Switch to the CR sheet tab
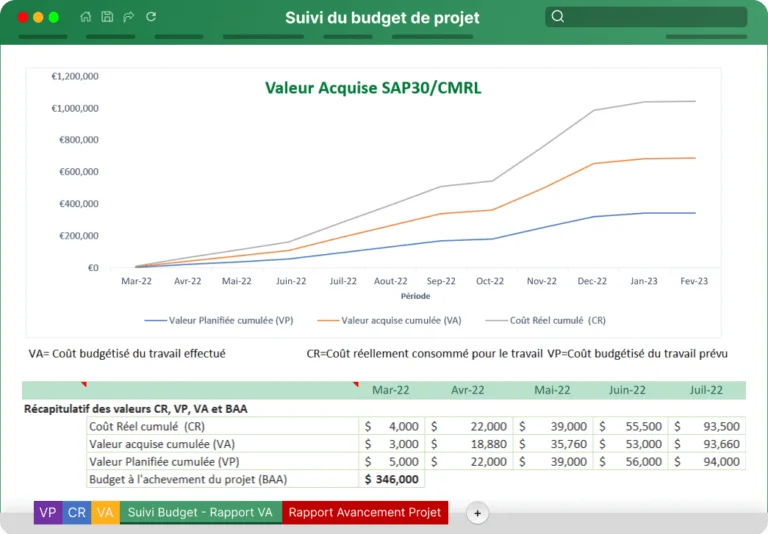Viewport: 768px width, 534px height. [76, 512]
